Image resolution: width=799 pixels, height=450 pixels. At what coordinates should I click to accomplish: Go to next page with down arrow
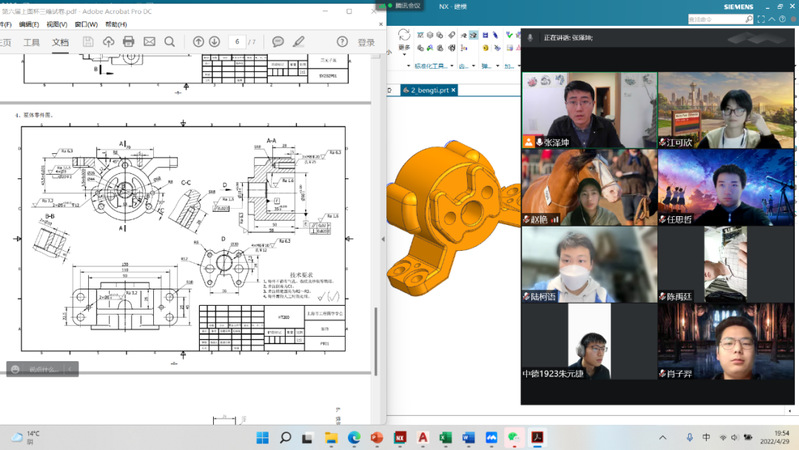pos(215,42)
